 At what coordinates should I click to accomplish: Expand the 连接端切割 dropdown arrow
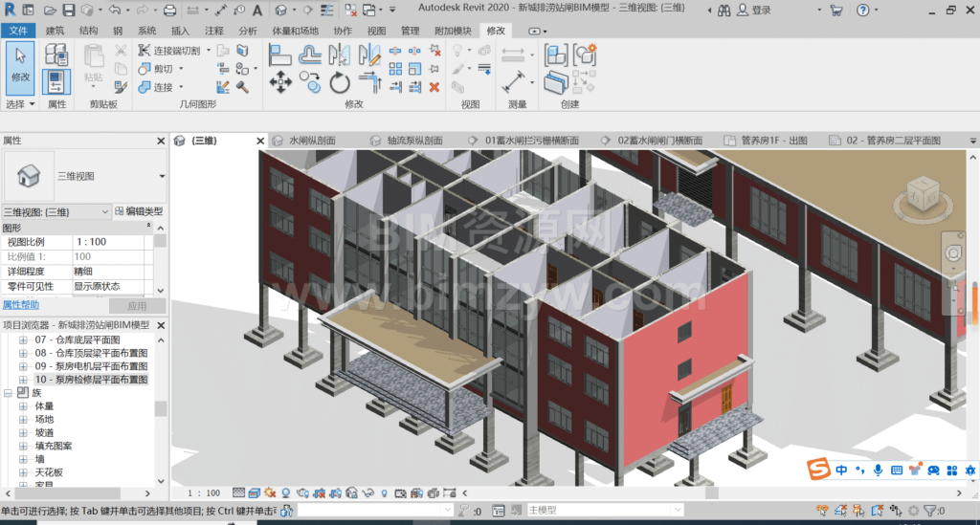coord(209,51)
